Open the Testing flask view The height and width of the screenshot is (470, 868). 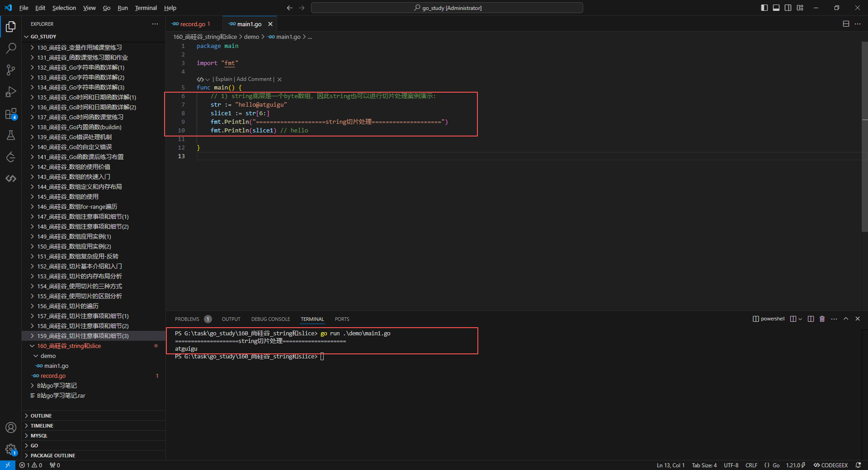pos(11,135)
